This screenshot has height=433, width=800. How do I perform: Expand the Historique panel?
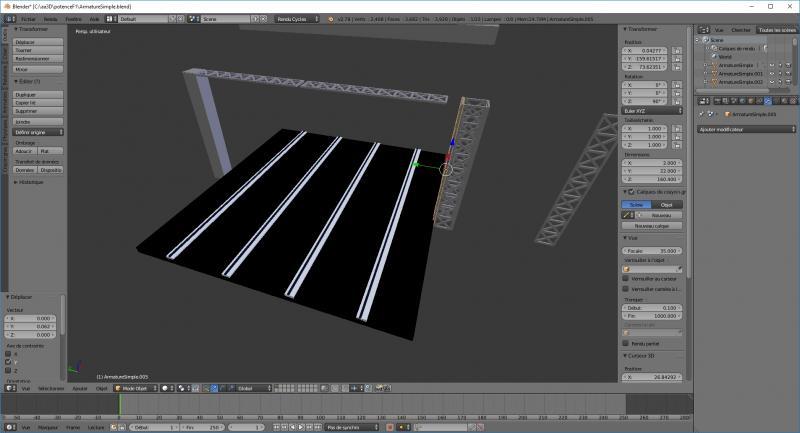point(30,182)
